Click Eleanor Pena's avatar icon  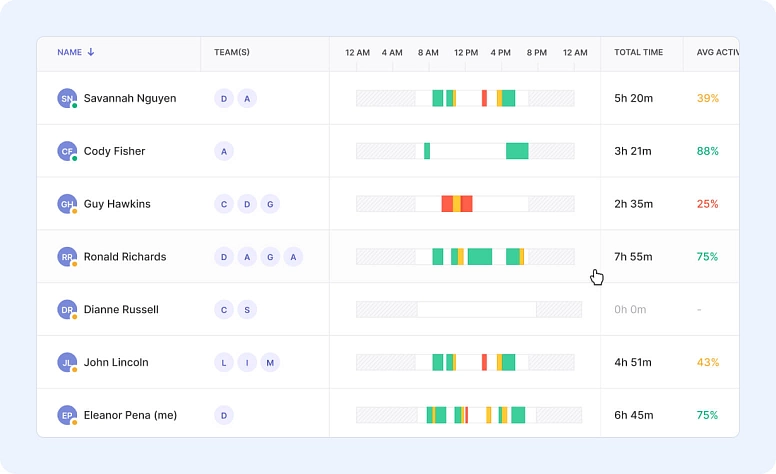(x=67, y=415)
